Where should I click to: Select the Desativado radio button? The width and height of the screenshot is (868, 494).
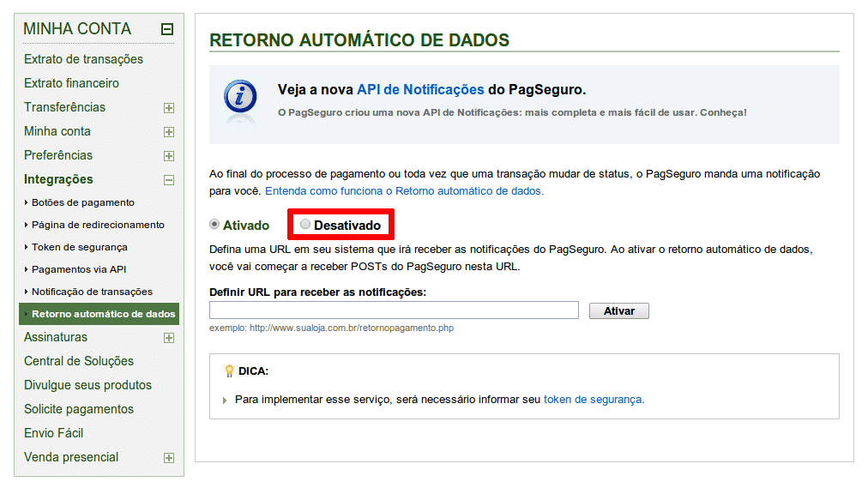[305, 225]
